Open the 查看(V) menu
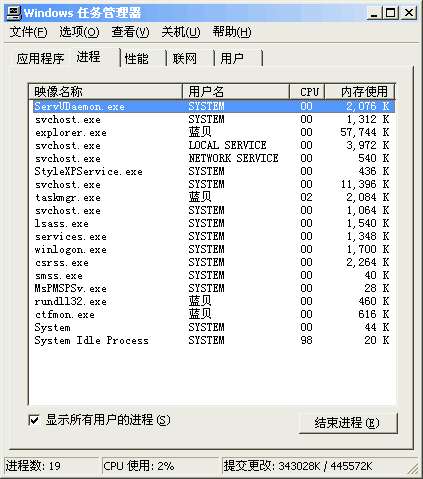This screenshot has width=423, height=479. click(130, 32)
